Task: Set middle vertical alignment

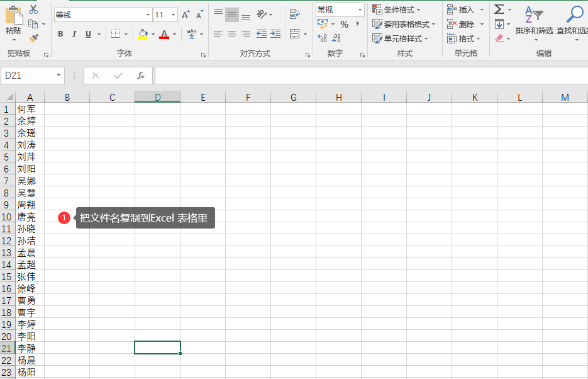Action: [232, 14]
